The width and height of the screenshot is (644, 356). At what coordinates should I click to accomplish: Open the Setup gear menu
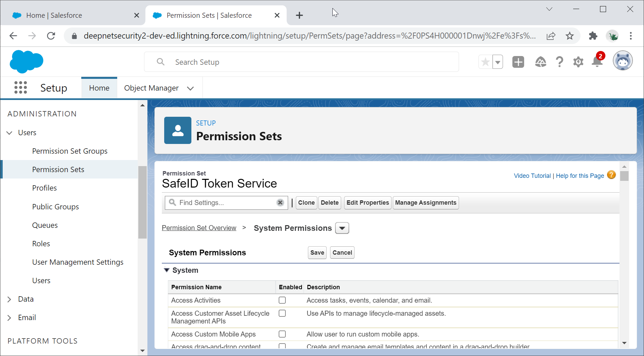(578, 62)
